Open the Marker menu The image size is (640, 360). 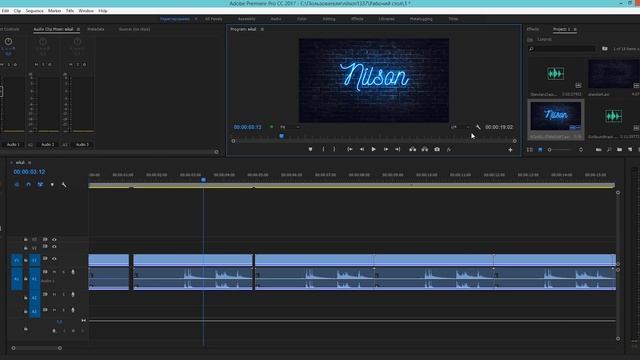(x=54, y=11)
